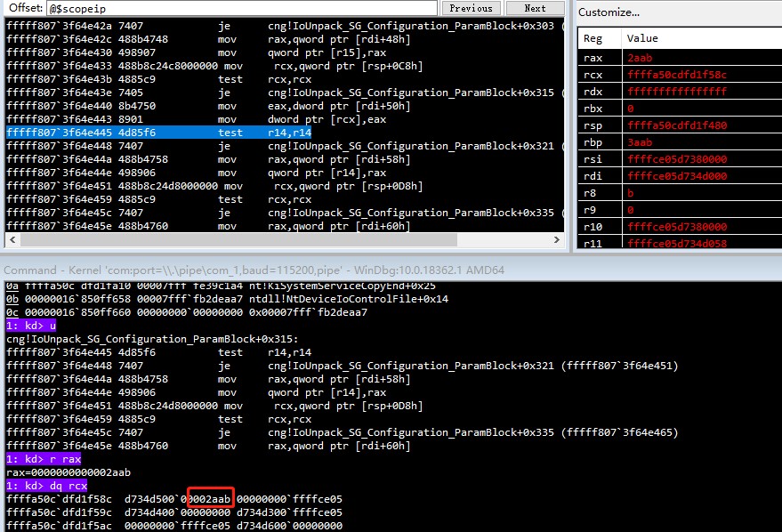Viewport: 782px width, 532px height.
Task: Click Command window line at fffff807`3f64e459
Action: pyautogui.click(x=158, y=419)
